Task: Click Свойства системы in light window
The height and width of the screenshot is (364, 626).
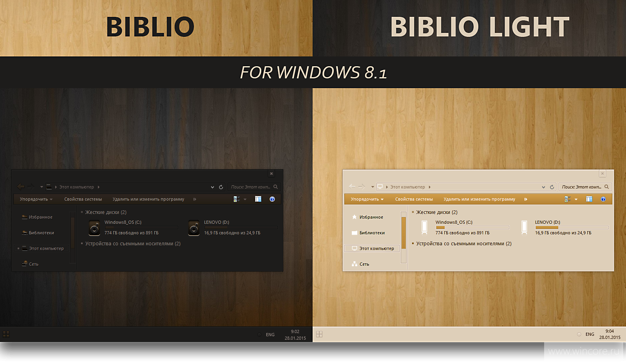Action: [x=414, y=199]
